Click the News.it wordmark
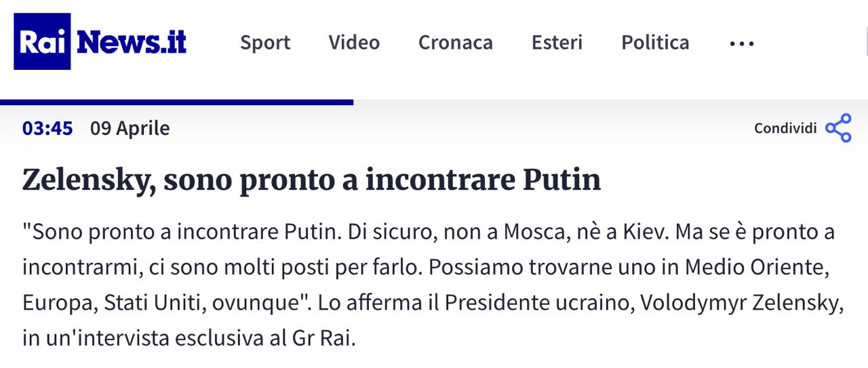 click(x=132, y=42)
